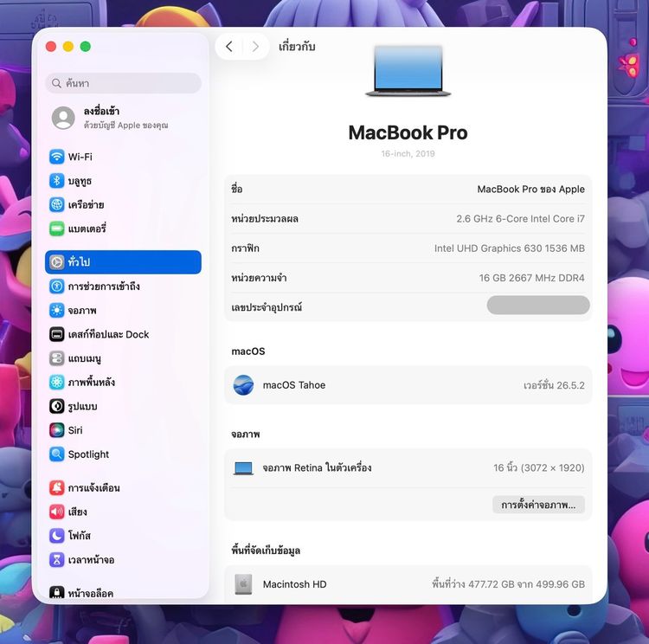Viewport: 649px width, 644px height.
Task: Open Display Settings button (การตั้งค่าจอภาพ...)
Action: (x=538, y=505)
